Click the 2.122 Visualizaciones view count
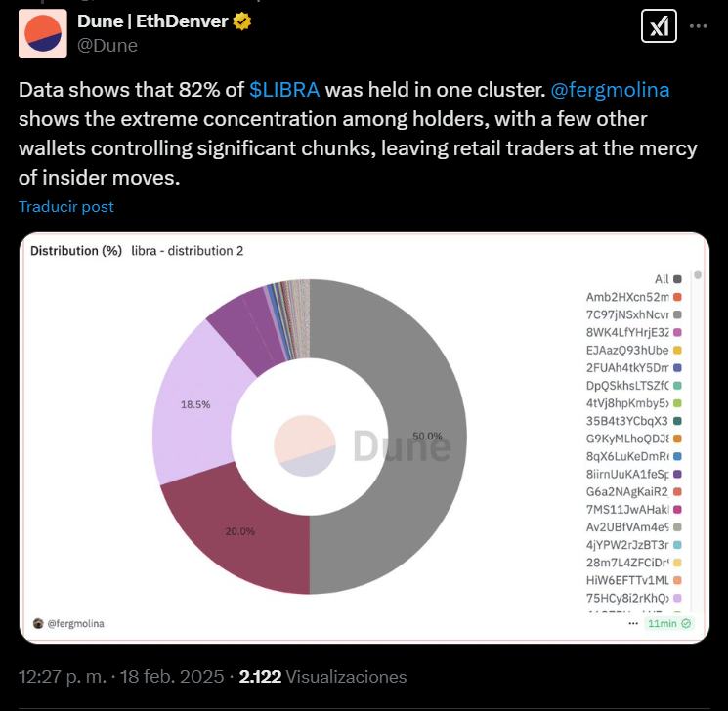728x711 pixels. [x=322, y=676]
